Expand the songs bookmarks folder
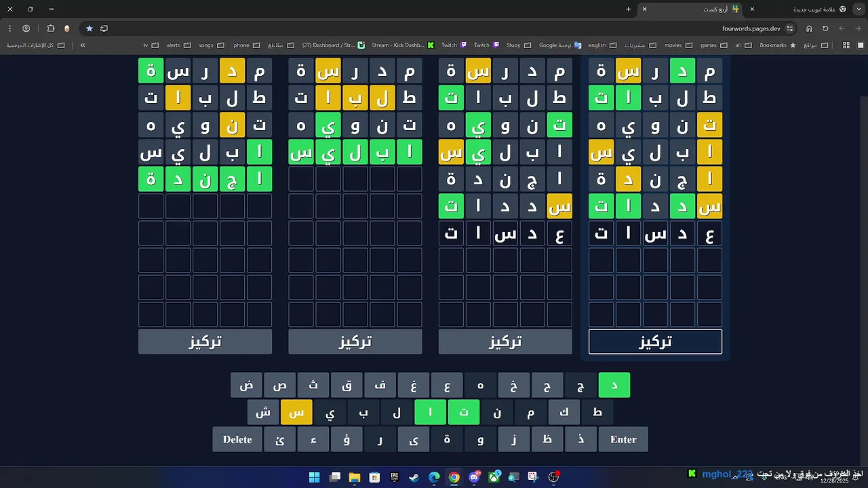This screenshot has height=488, width=868. (x=211, y=45)
